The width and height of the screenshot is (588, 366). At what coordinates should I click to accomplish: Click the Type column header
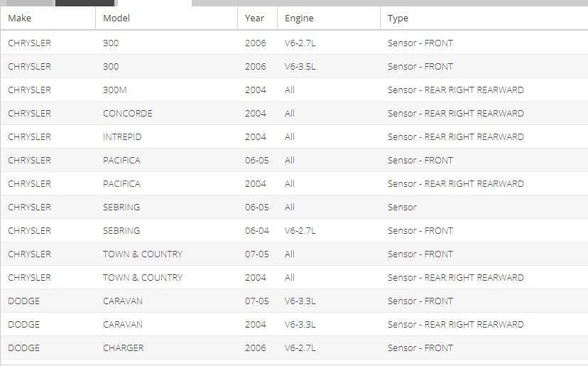pyautogui.click(x=484, y=18)
